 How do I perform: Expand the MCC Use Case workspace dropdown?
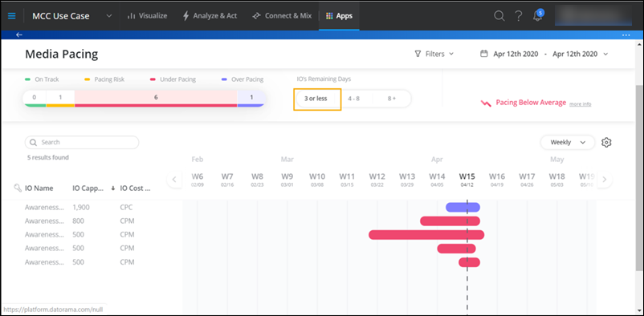pos(109,16)
